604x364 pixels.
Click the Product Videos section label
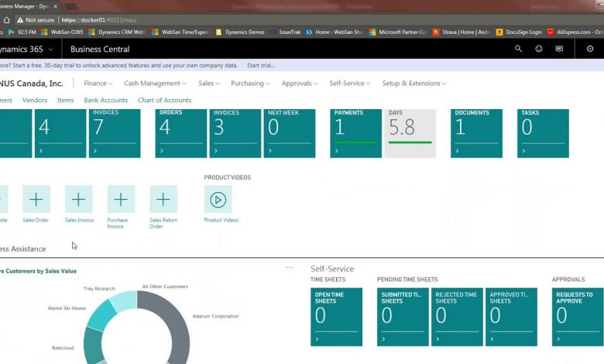(227, 177)
